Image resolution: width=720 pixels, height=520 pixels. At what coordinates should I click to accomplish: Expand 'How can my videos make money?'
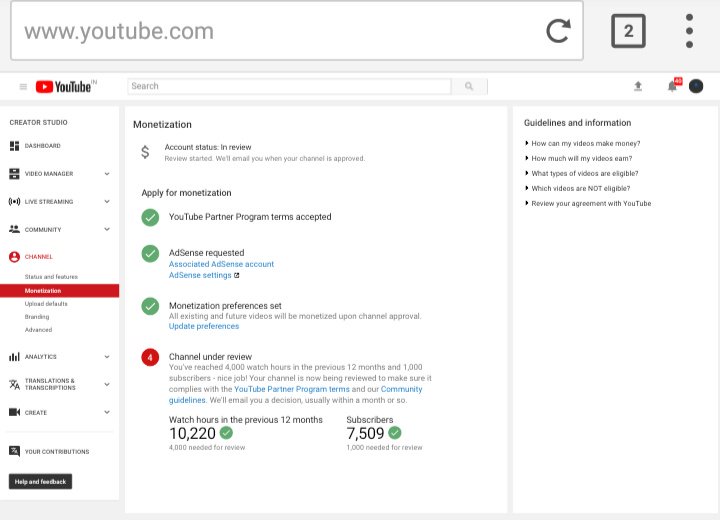pos(583,143)
